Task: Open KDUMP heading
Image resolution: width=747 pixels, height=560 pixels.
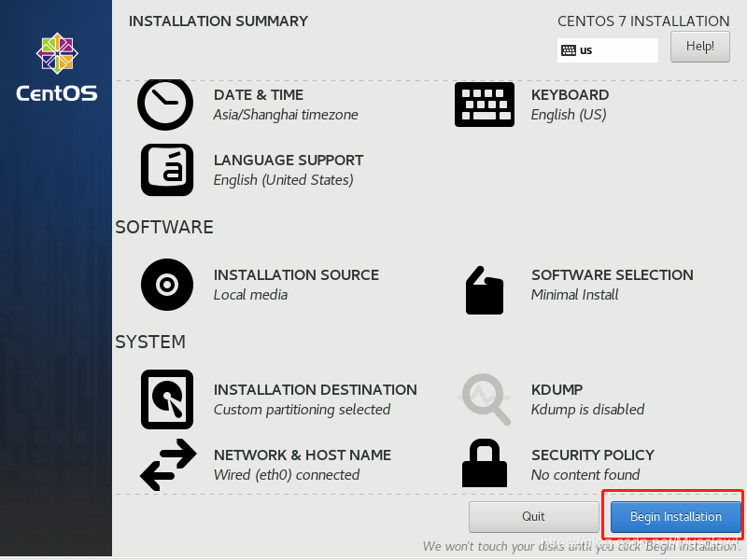Action: tap(557, 389)
